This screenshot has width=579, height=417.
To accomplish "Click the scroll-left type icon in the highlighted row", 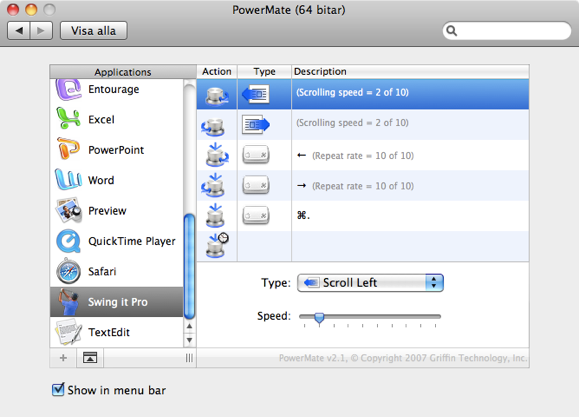I will tap(256, 94).
